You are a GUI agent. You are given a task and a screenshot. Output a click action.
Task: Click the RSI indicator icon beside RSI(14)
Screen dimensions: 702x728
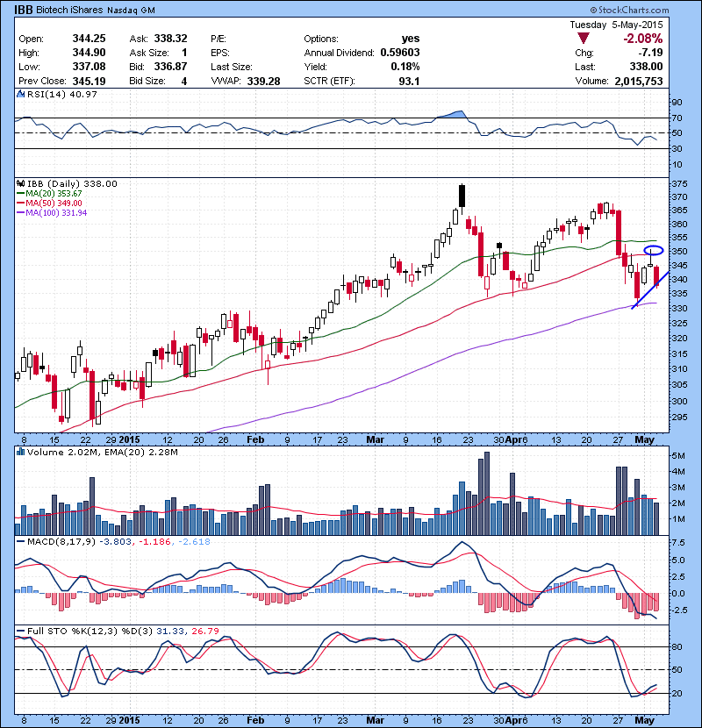[20, 94]
